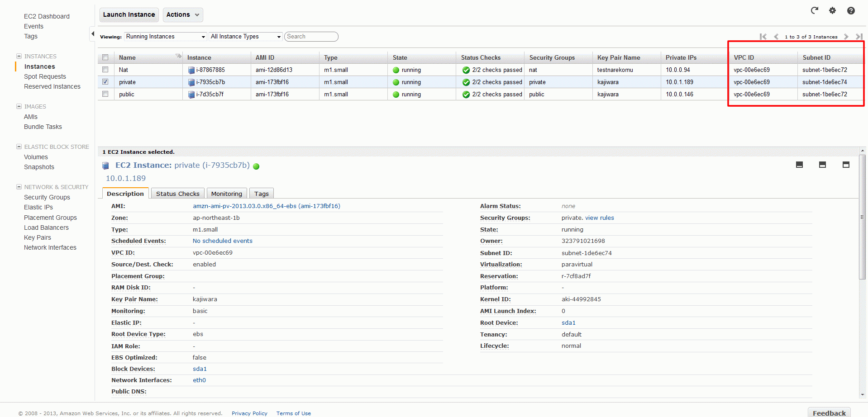Open Terms of Use link
The height and width of the screenshot is (417, 868).
tap(294, 413)
